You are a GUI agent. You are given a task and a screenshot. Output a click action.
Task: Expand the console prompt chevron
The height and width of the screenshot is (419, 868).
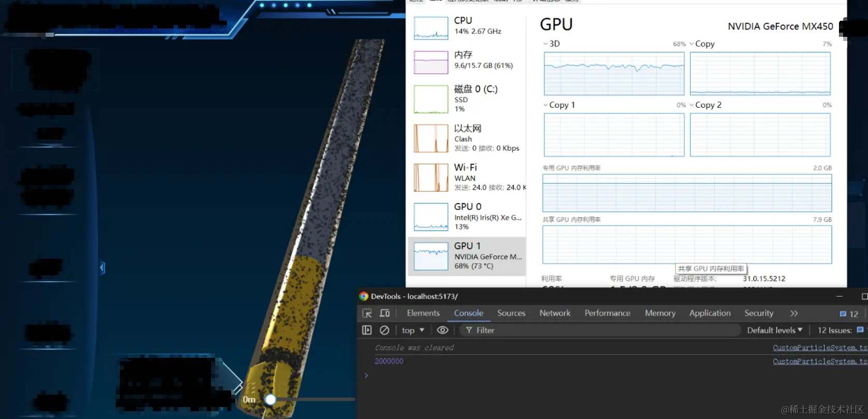pos(366,375)
